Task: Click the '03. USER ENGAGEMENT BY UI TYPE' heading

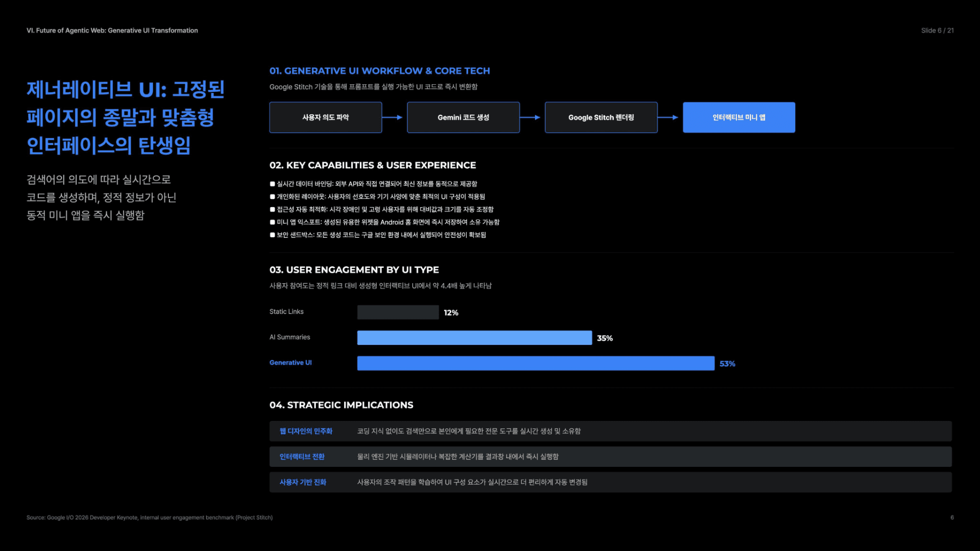Action: [x=354, y=270]
